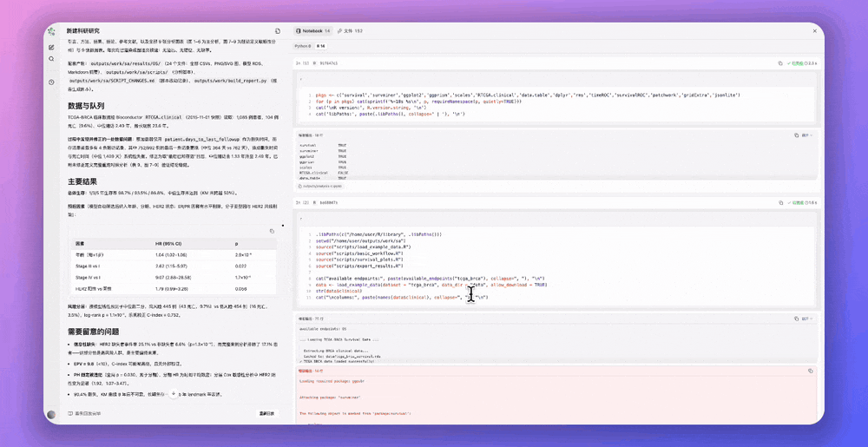Copy the first cell's standard output
The image size is (868, 447).
(x=797, y=135)
